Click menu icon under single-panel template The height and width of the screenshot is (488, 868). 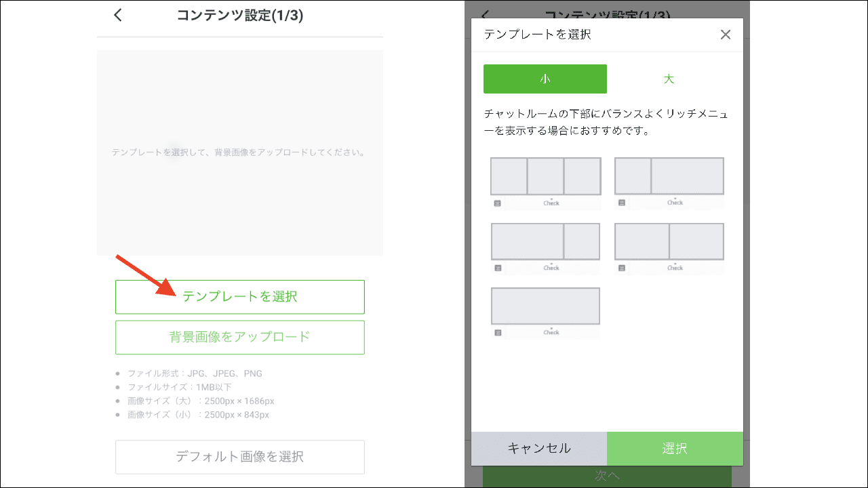497,333
